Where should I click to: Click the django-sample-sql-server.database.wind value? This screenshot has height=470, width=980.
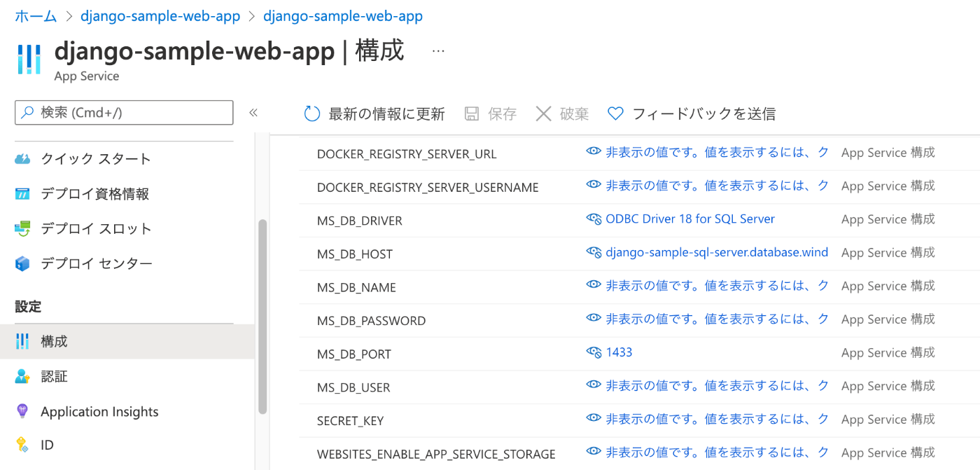[717, 252]
